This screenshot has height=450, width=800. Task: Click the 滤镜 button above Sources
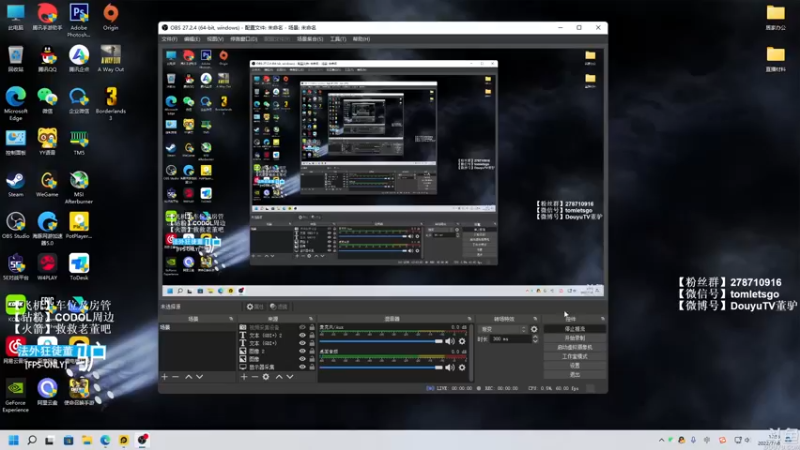pos(279,307)
